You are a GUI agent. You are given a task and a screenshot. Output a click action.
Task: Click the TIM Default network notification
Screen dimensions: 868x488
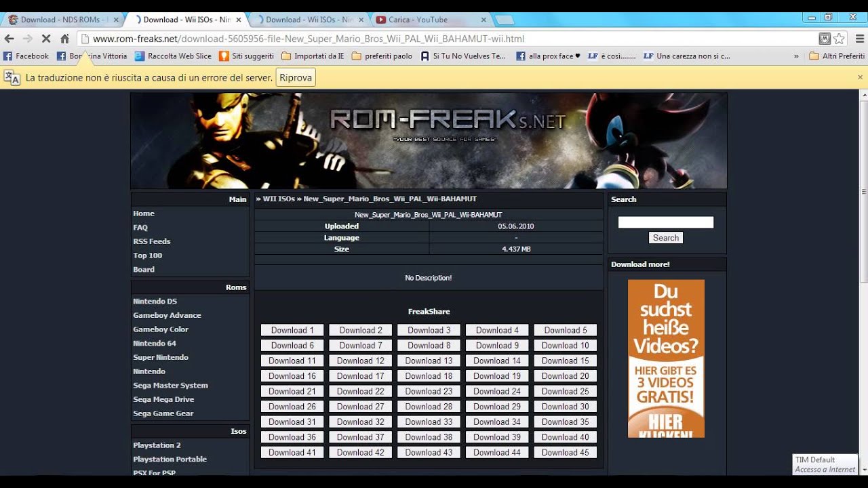(x=825, y=464)
